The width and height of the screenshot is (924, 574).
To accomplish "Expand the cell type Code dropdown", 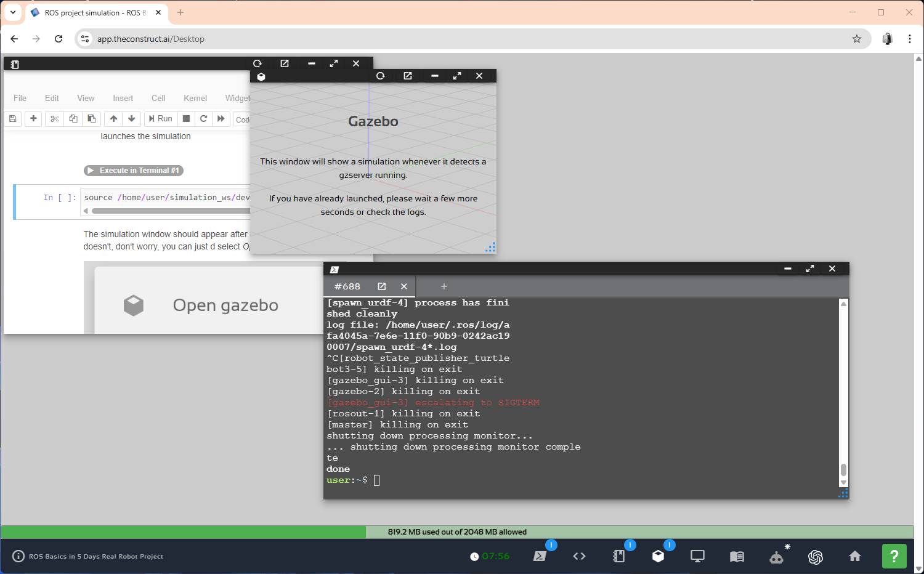I will pyautogui.click(x=242, y=119).
